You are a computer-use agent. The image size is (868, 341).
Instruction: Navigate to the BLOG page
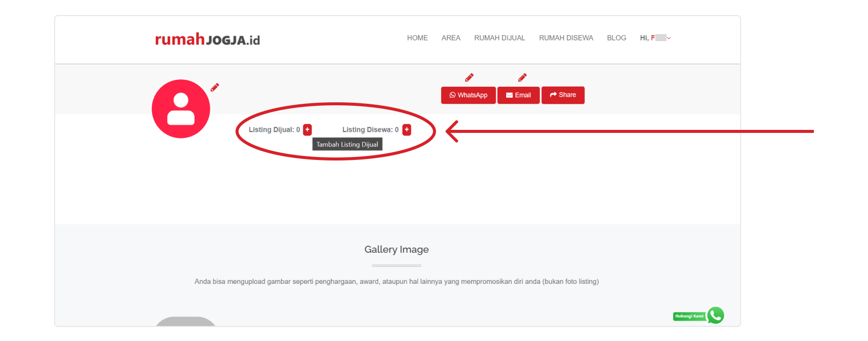pos(616,38)
